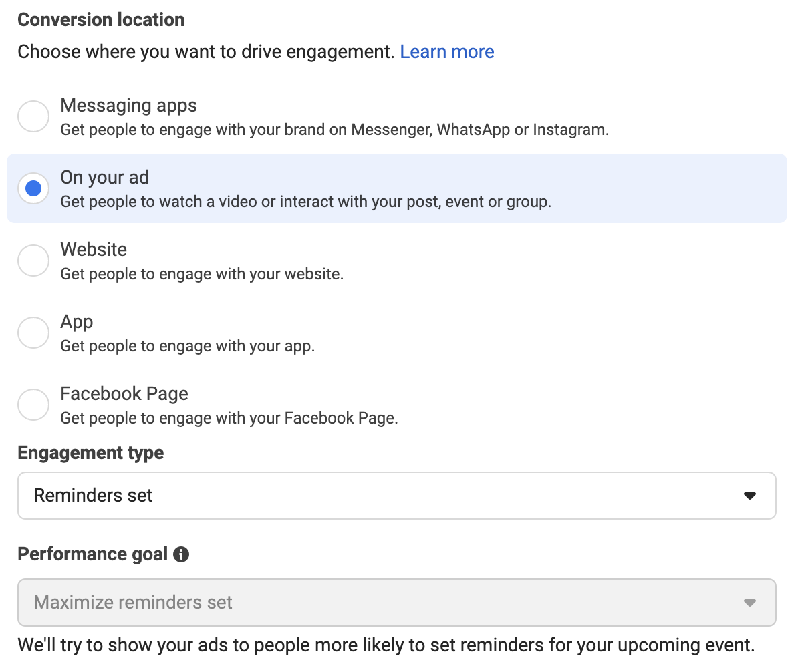Click the 'Conversion location' heading
The height and width of the screenshot is (672, 794).
coord(102,20)
